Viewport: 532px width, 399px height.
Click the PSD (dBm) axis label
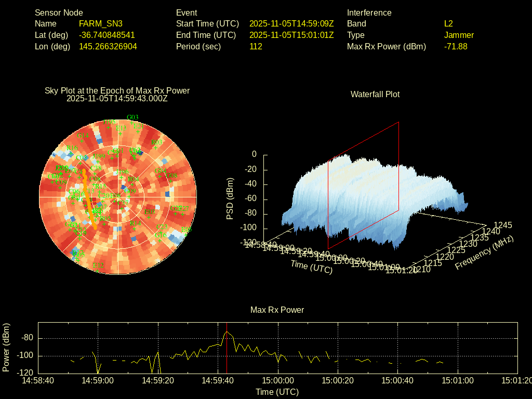[x=230, y=198]
